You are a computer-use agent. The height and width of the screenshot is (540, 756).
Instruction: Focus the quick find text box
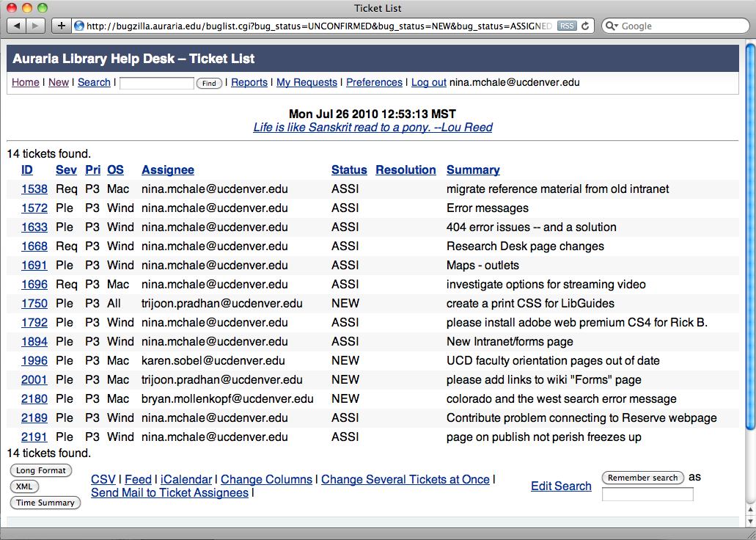point(157,83)
